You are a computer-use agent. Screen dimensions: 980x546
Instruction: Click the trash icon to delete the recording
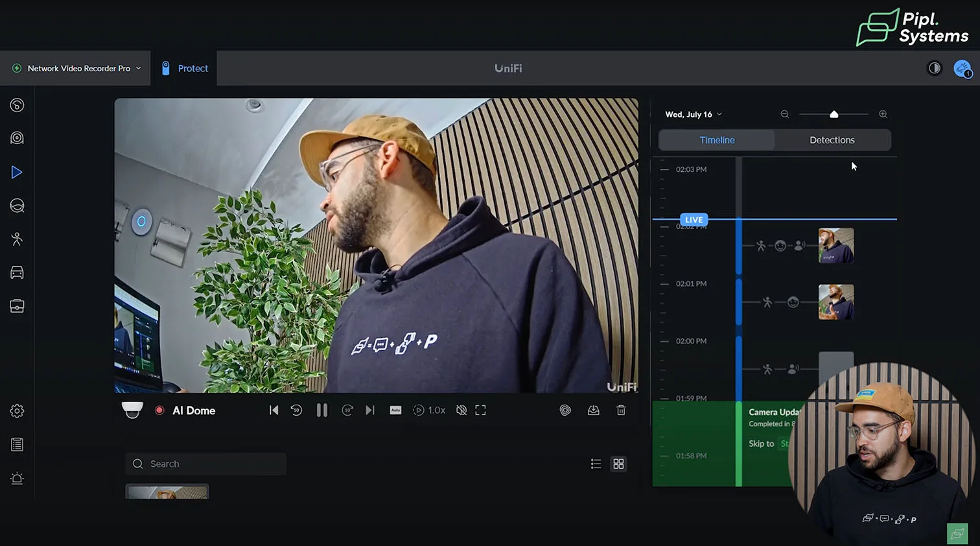(621, 410)
